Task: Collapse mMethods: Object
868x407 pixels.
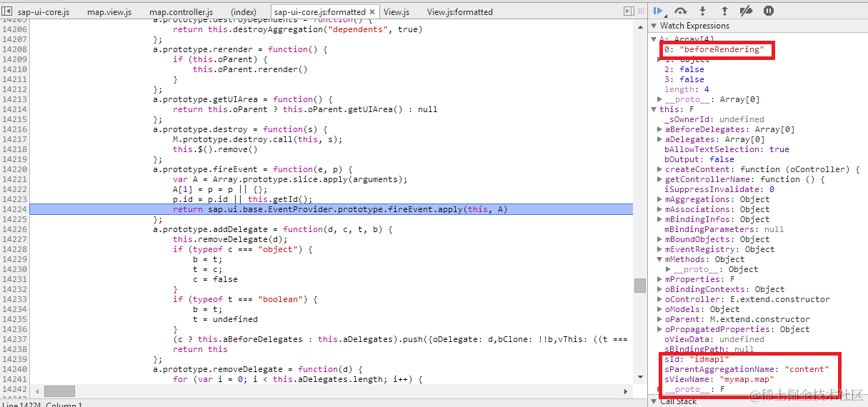Action: pos(659,259)
